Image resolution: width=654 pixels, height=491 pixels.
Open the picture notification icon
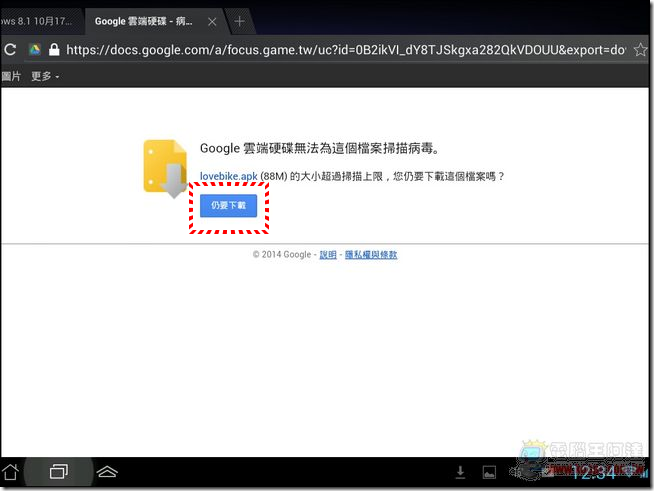point(489,472)
